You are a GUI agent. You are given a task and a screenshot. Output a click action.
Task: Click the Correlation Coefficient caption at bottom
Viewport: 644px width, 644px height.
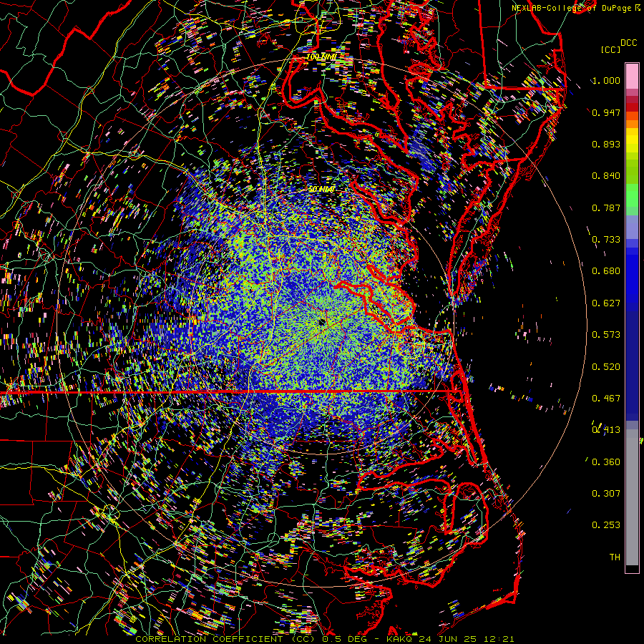(x=324, y=639)
